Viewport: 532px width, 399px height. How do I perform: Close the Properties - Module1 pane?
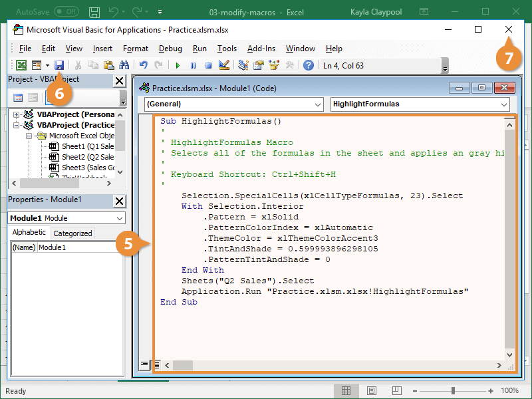119,200
